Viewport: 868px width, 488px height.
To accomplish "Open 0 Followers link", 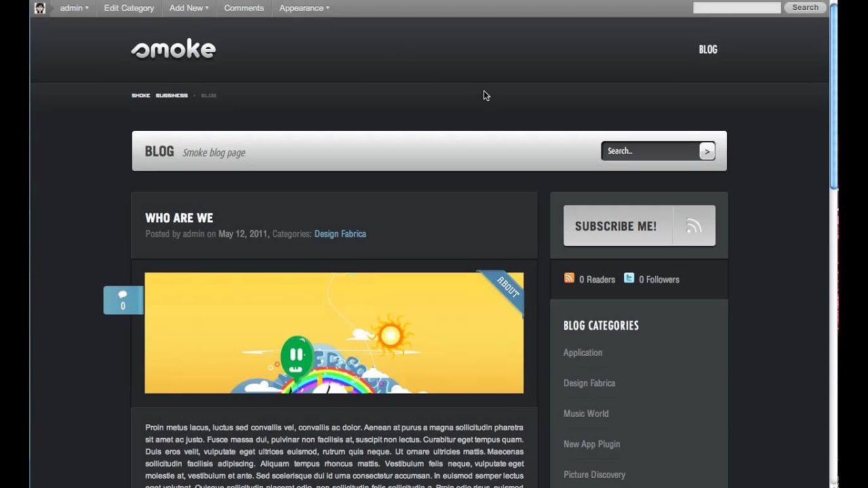I will [658, 279].
